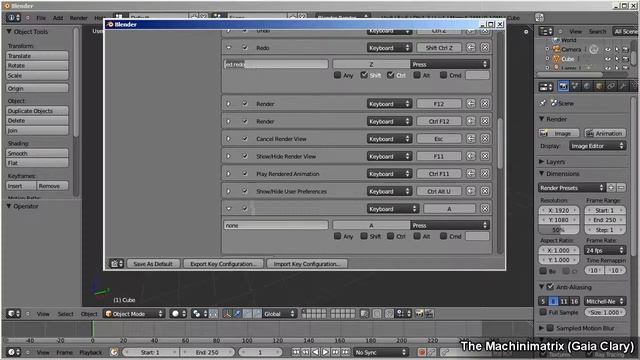
Task: Remove the Play Rendered Animation entry
Action: point(484,174)
